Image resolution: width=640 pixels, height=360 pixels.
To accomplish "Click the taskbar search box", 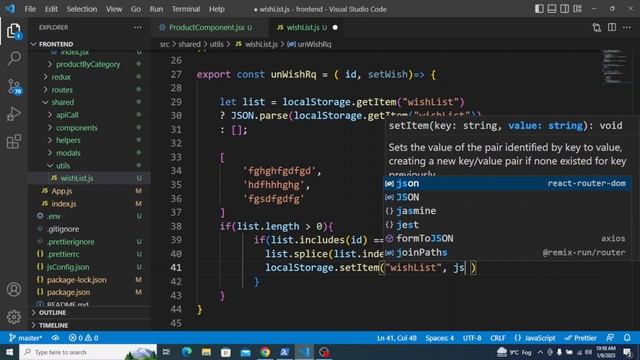I will coord(88,352).
